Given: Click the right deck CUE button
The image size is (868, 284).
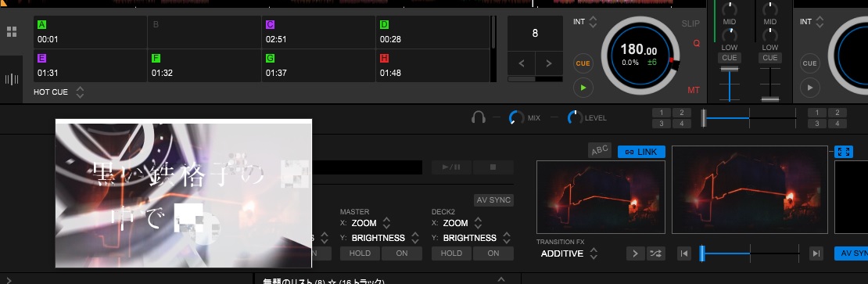Looking at the screenshot, I should [x=810, y=63].
